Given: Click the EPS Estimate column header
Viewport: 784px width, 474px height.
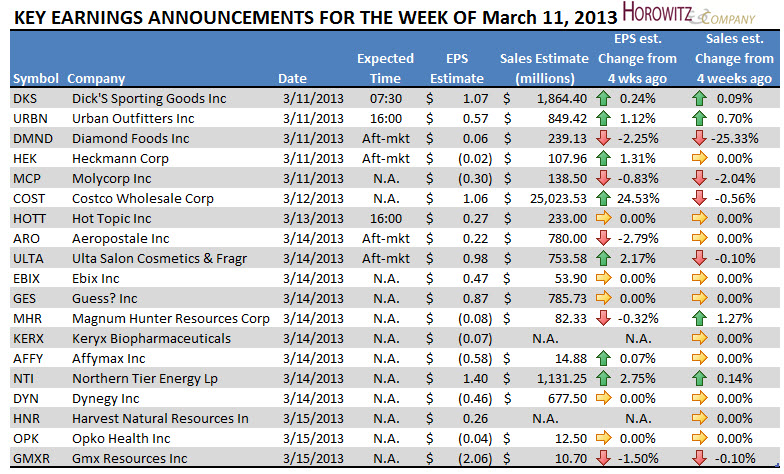Looking at the screenshot, I should [x=456, y=68].
